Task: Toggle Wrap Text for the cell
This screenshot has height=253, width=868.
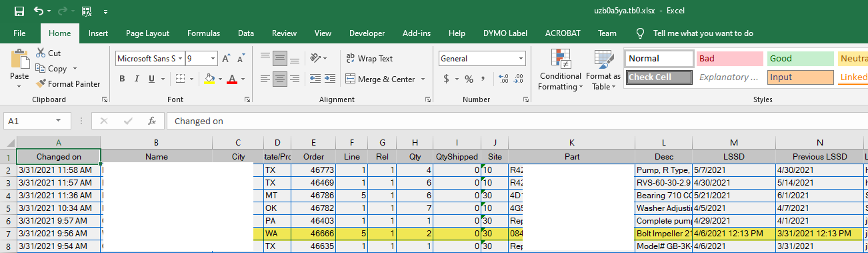Action: [369, 58]
